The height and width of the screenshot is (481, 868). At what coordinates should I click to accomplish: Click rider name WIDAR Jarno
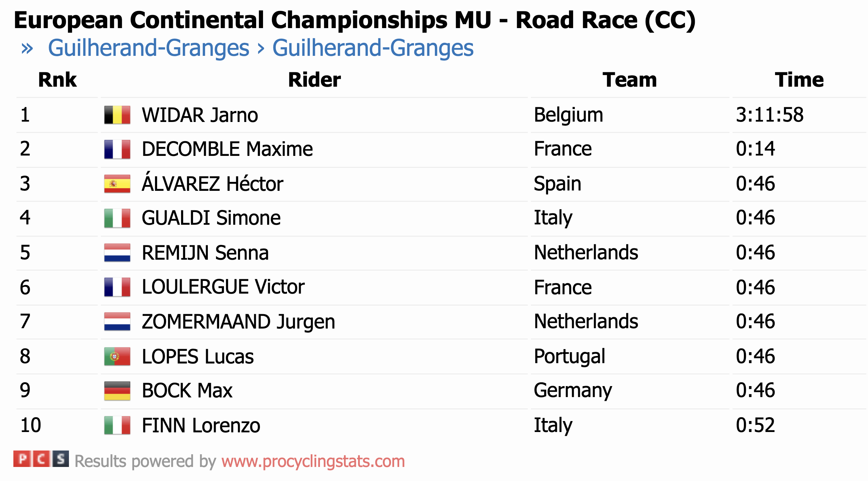click(x=200, y=115)
